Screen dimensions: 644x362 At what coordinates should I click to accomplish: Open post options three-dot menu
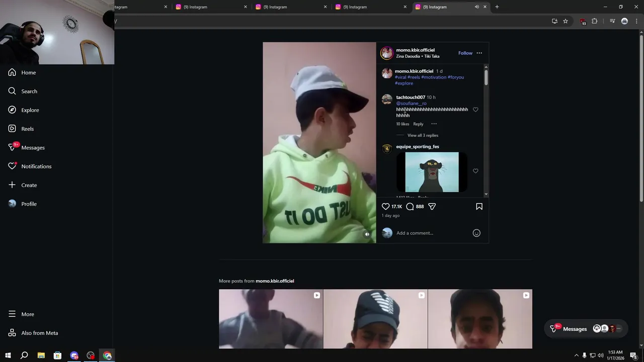[479, 53]
